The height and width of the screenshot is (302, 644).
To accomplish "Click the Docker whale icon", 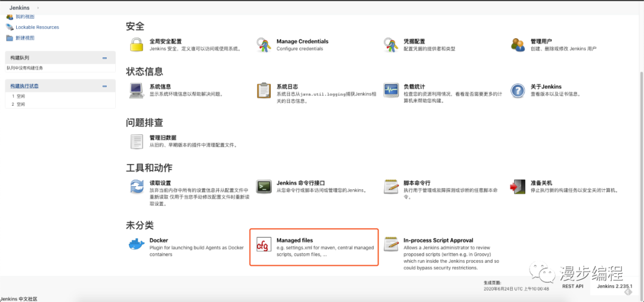I will [x=137, y=244].
